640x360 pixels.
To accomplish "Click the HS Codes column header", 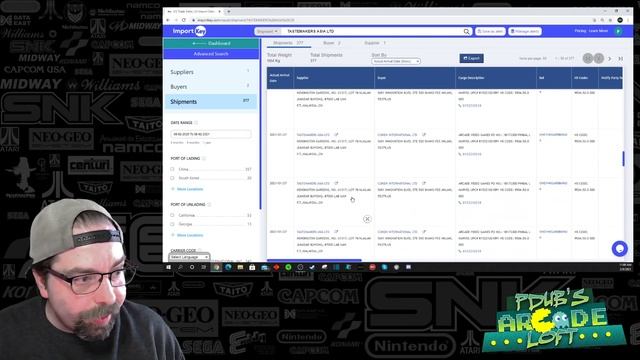I will (585, 78).
